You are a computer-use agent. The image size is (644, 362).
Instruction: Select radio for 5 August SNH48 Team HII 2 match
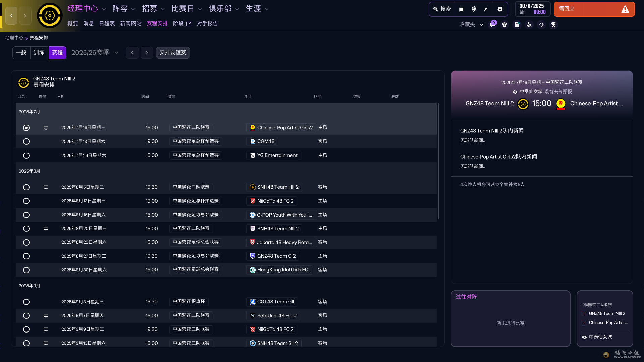26,187
